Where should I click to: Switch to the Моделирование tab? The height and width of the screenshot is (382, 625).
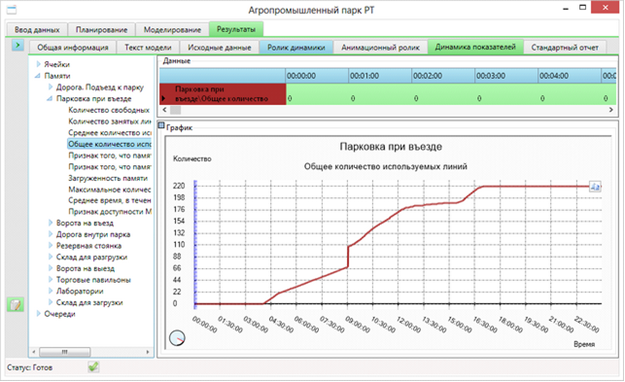pyautogui.click(x=172, y=30)
